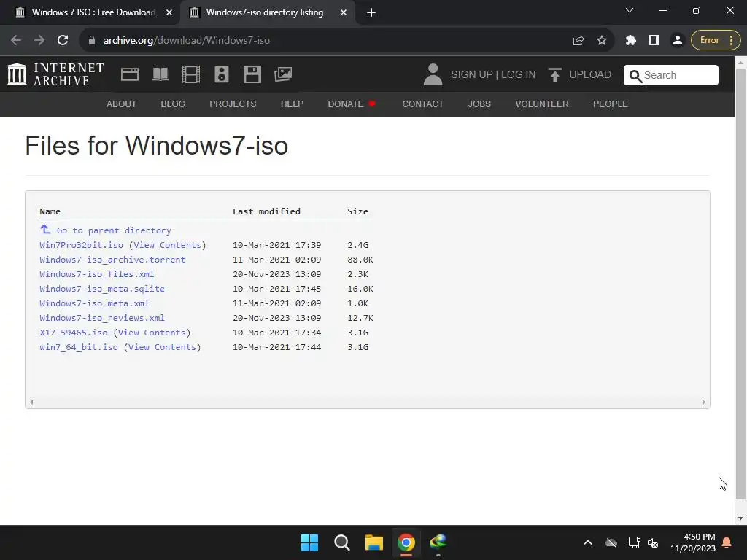Open the Extensions puzzle icon
Screen dimensions: 747x560
(x=631, y=41)
